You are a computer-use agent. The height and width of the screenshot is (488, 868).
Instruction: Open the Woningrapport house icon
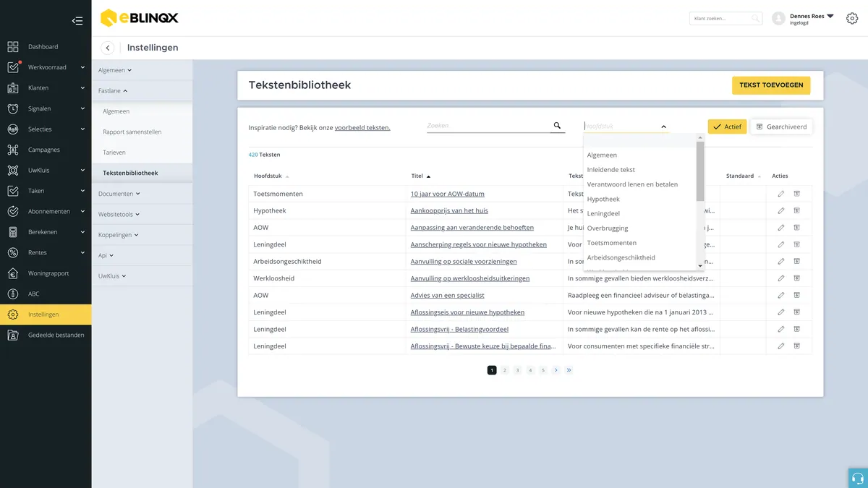[x=13, y=273]
